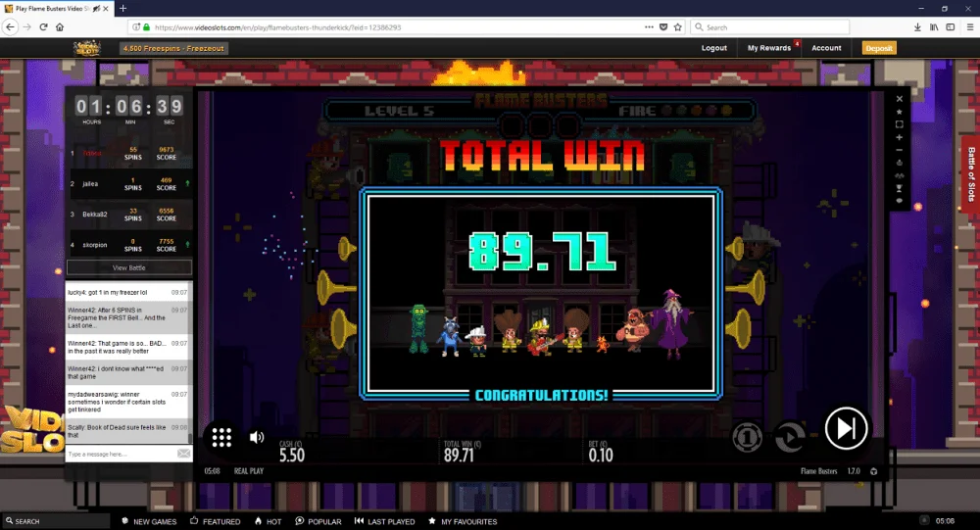Image resolution: width=980 pixels, height=530 pixels.
Task: Click the orange Deposit button
Action: pos(879,48)
